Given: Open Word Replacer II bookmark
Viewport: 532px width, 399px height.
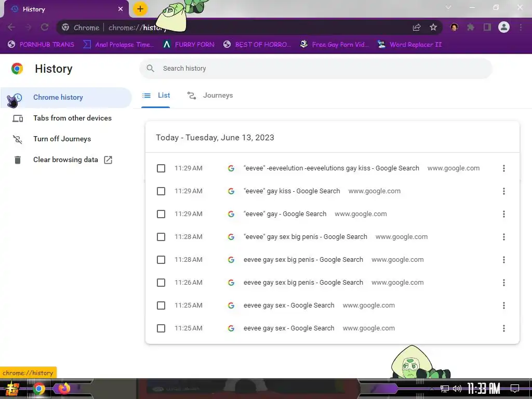Looking at the screenshot, I should tap(410, 45).
